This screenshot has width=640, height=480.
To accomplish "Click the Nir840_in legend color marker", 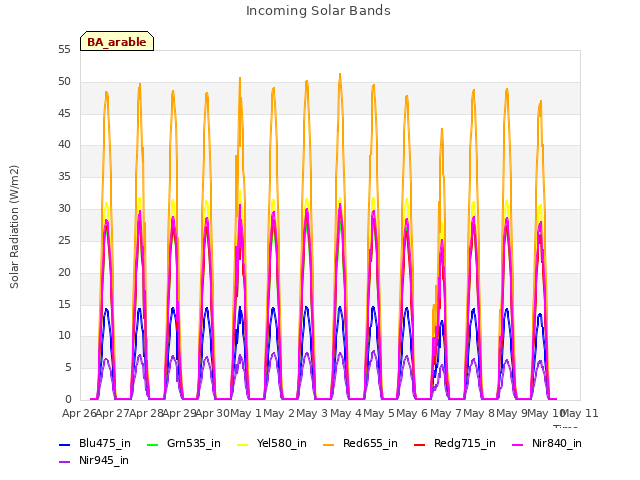I will (518, 445).
